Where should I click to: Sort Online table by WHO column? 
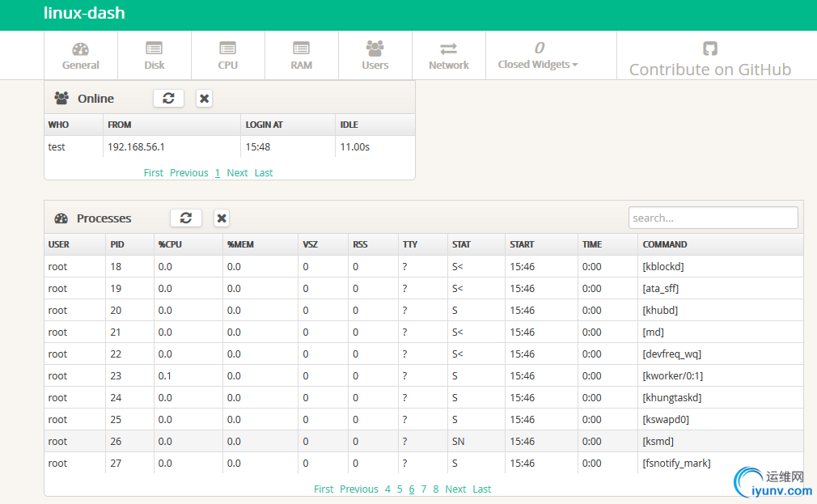74,125
